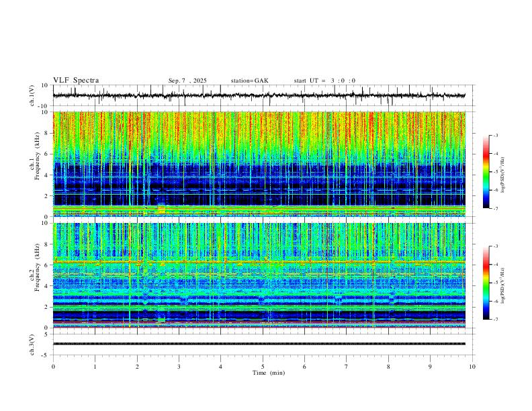Click the "6" tick on ch.1 frequency axis
This screenshot has height=411, width=532.
tap(47, 154)
